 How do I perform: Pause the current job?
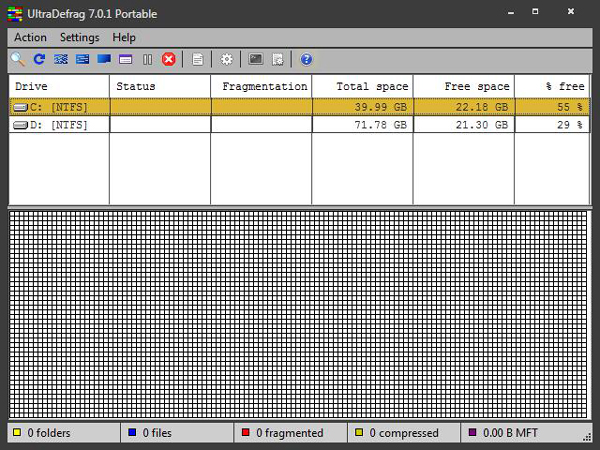[147, 59]
